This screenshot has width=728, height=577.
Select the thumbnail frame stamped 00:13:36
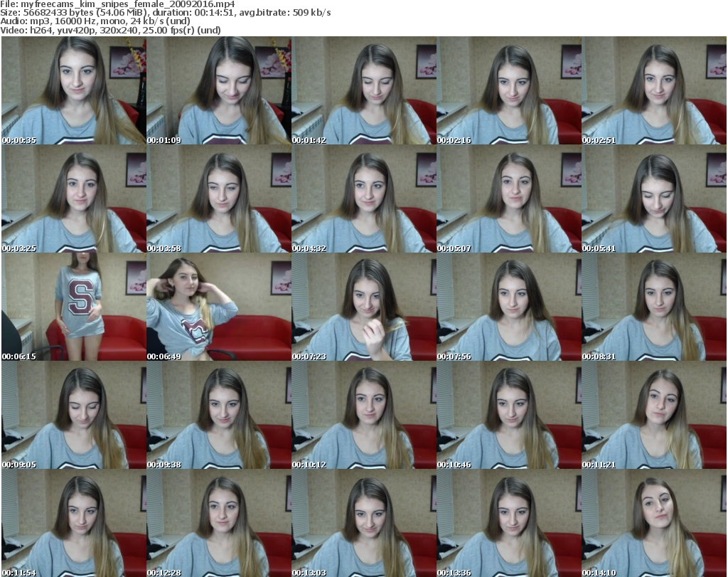pos(509,523)
